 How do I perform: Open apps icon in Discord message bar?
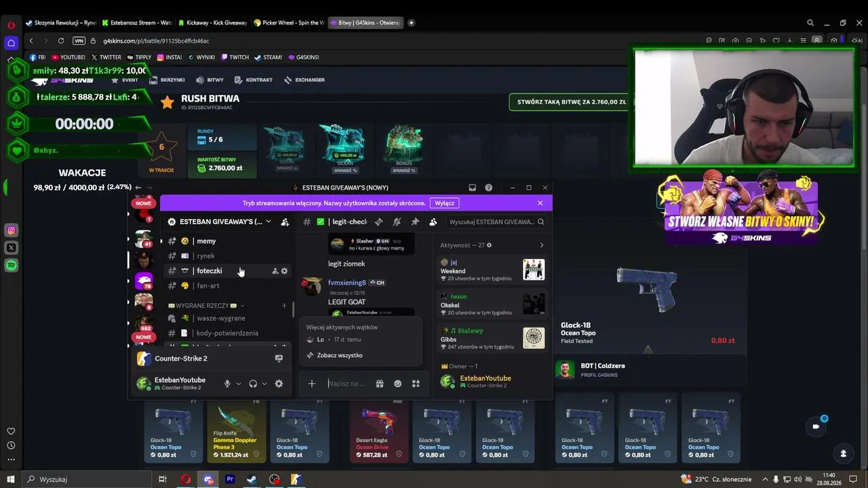tap(416, 384)
